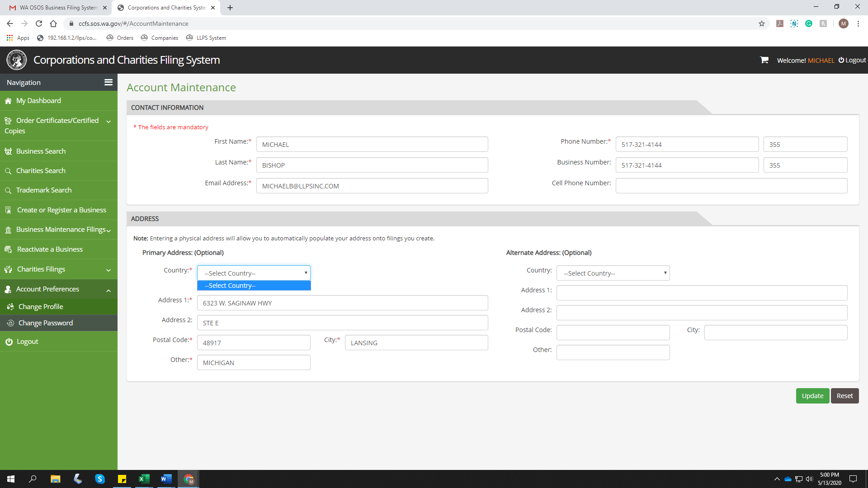Screen dimensions: 868x488
Task: Open Change Password in sidebar
Action: coord(45,323)
